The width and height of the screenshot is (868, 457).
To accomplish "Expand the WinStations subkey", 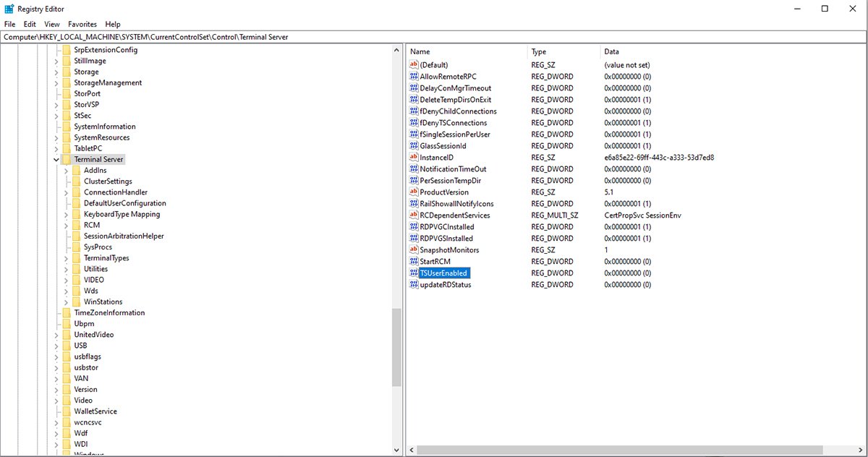I will coord(66,302).
